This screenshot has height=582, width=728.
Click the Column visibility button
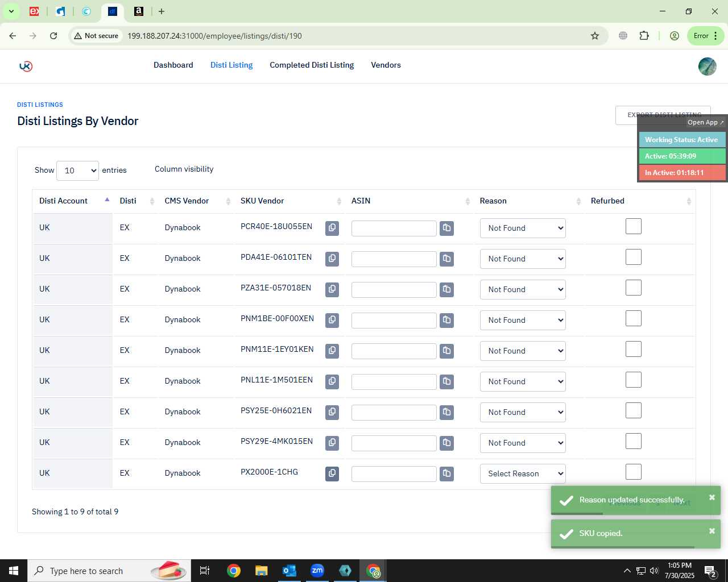[x=184, y=169]
